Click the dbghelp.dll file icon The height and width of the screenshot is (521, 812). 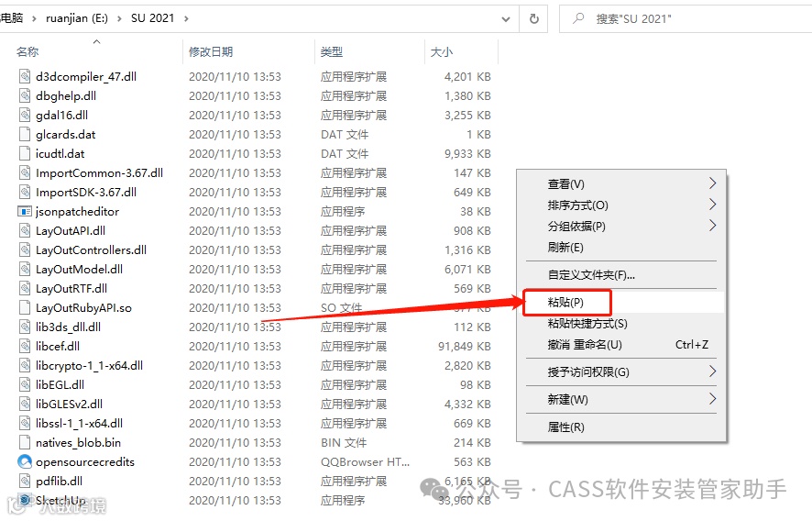[x=25, y=96]
